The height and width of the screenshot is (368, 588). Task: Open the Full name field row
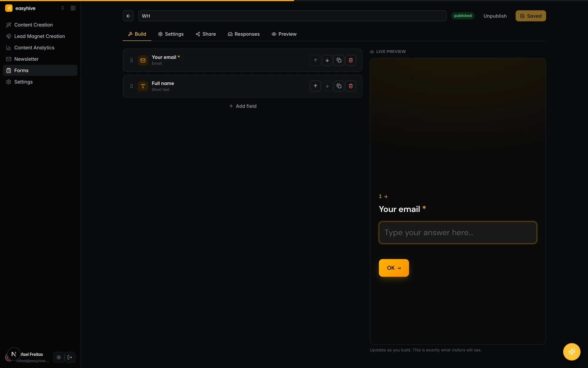point(242,86)
